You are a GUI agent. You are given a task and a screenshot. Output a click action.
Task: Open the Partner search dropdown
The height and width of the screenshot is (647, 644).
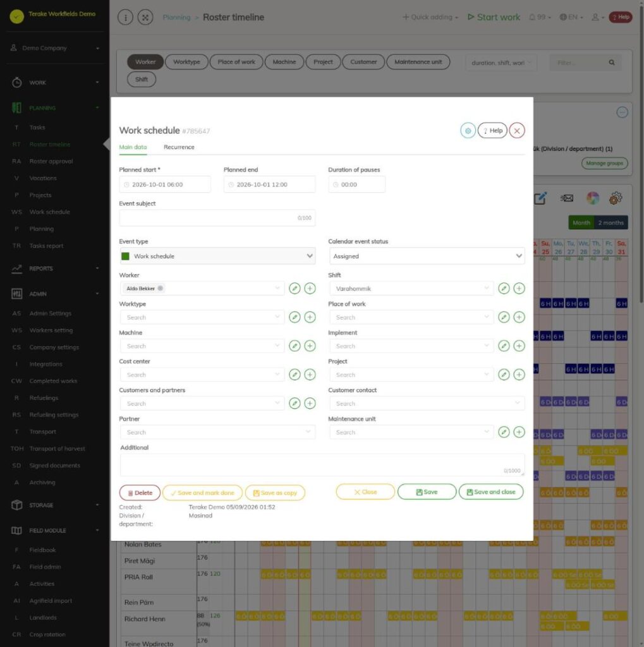(x=217, y=432)
